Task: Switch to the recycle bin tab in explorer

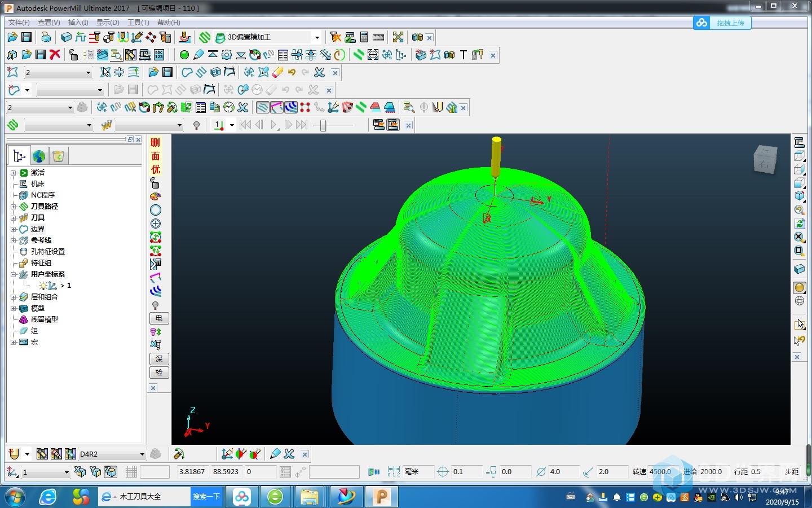Action: [x=59, y=156]
